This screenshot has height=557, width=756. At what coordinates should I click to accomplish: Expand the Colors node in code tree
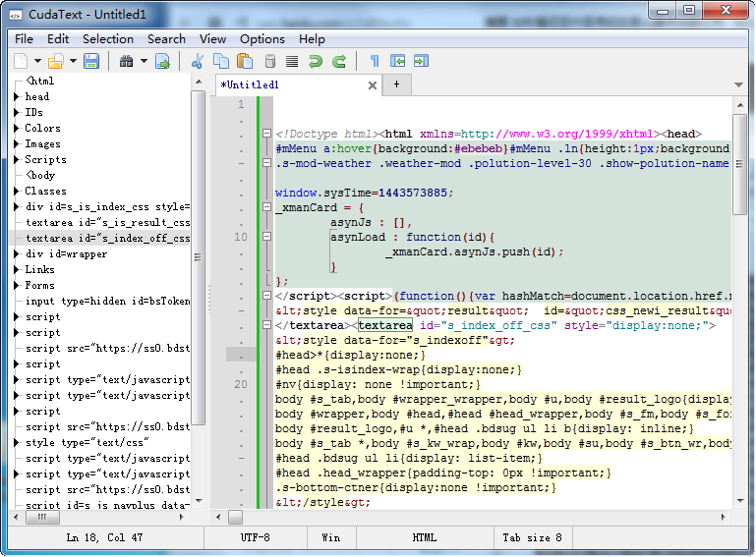coord(17,129)
